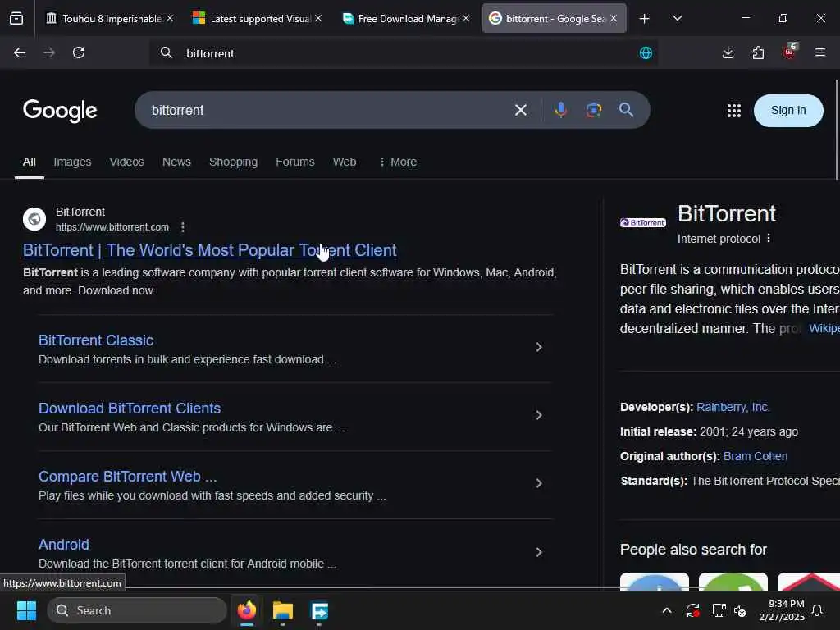
Task: Switch to the Touhou 8 Imperishable tab
Action: 110,19
